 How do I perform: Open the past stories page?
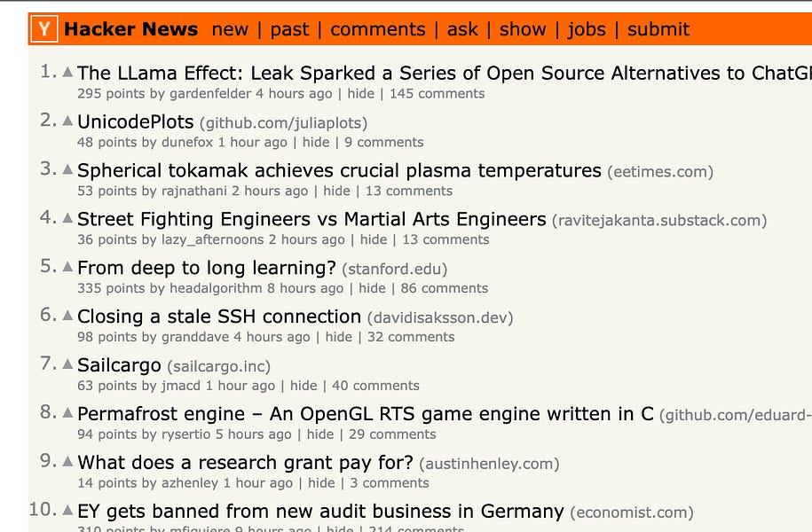tap(290, 29)
